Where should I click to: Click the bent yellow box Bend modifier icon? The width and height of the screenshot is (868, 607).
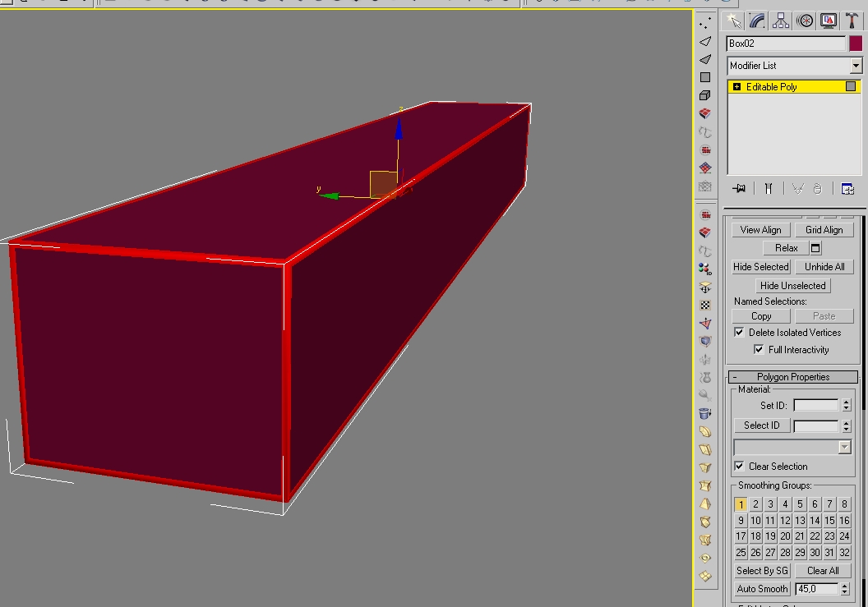(x=704, y=431)
